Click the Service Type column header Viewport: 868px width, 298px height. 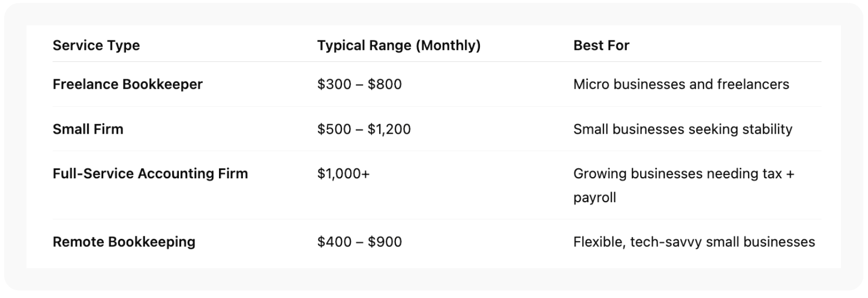[x=96, y=46]
